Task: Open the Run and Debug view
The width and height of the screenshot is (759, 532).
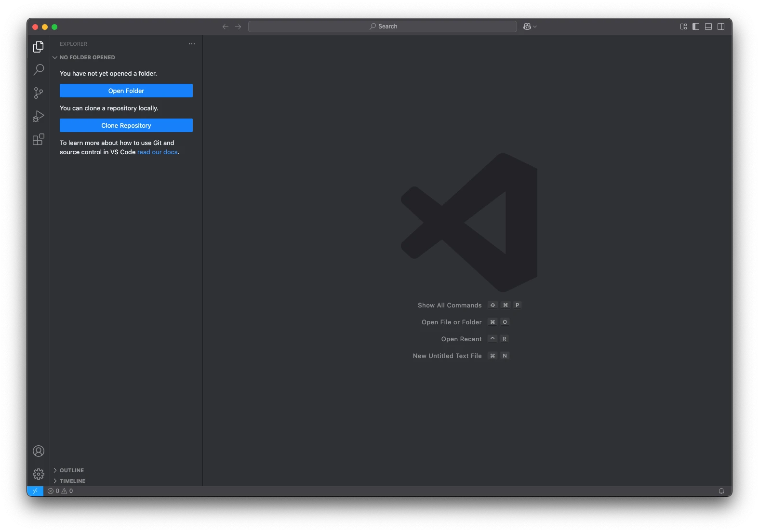Action: (x=39, y=116)
